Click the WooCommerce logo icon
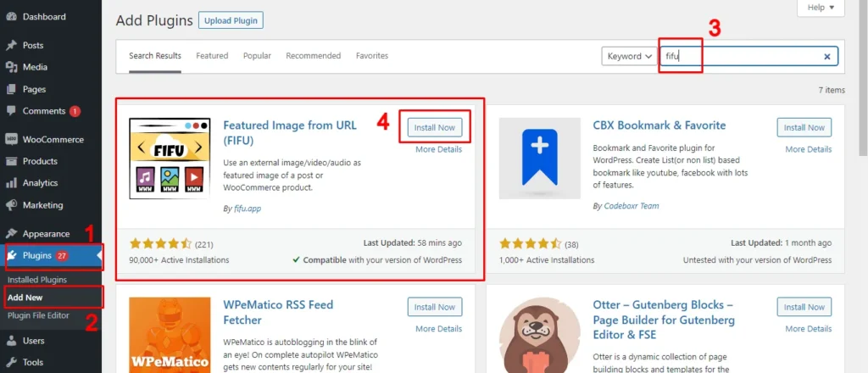 pyautogui.click(x=11, y=140)
